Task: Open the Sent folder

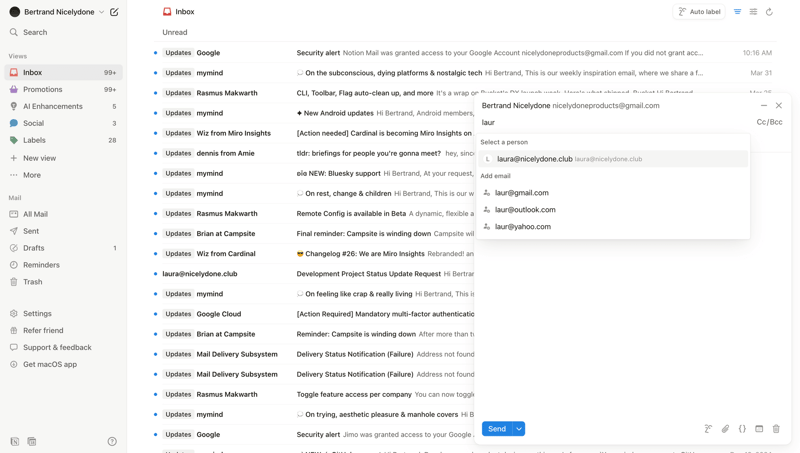Action: [x=63, y=231]
